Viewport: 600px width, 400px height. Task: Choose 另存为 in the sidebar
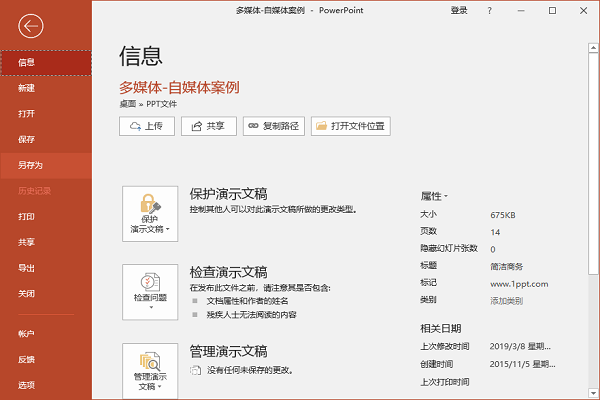[x=46, y=165]
